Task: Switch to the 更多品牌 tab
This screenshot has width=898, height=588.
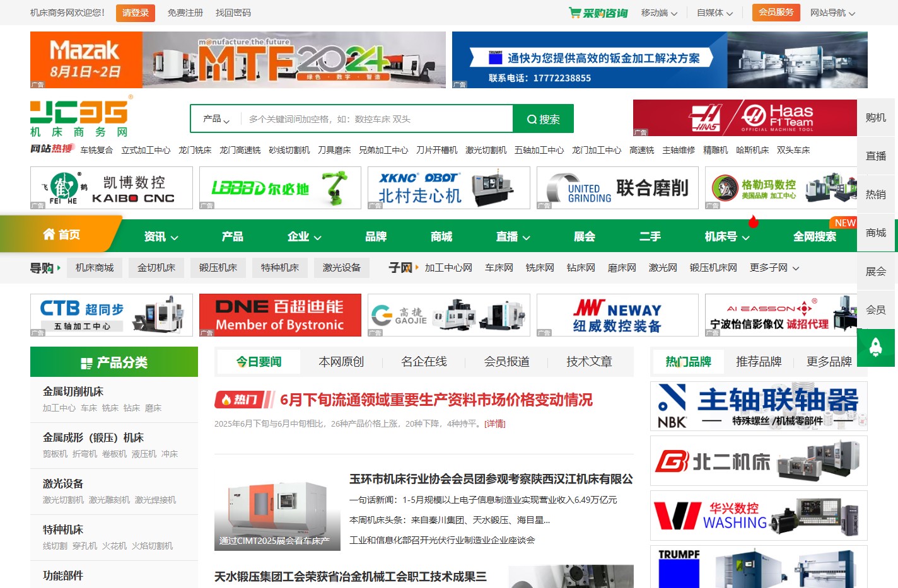Action: pyautogui.click(x=829, y=362)
